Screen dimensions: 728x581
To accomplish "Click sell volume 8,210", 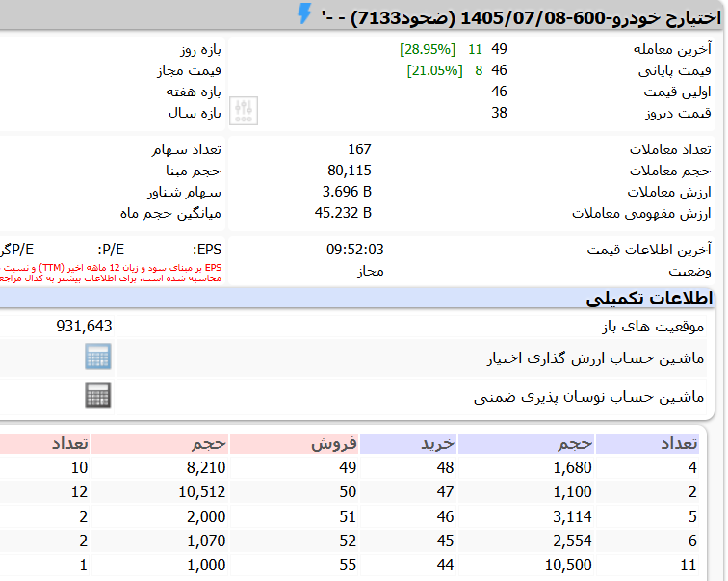I will 206,467.
